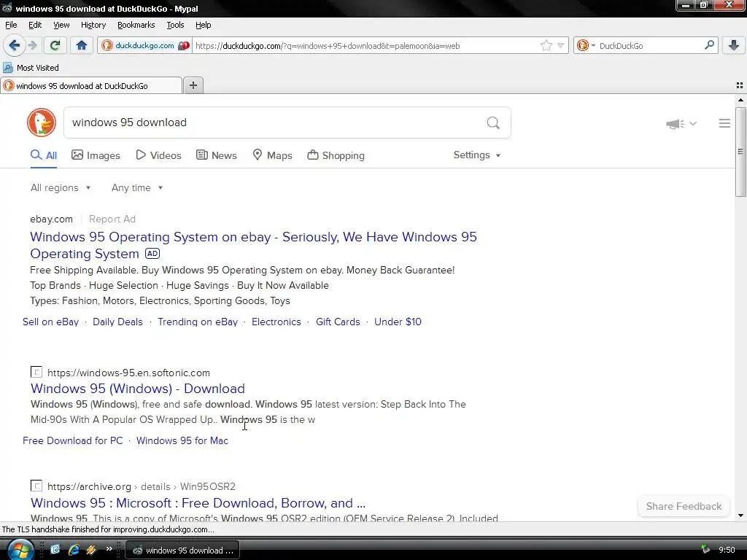Open Windows 95 (Windows) - Download result

pos(138,389)
